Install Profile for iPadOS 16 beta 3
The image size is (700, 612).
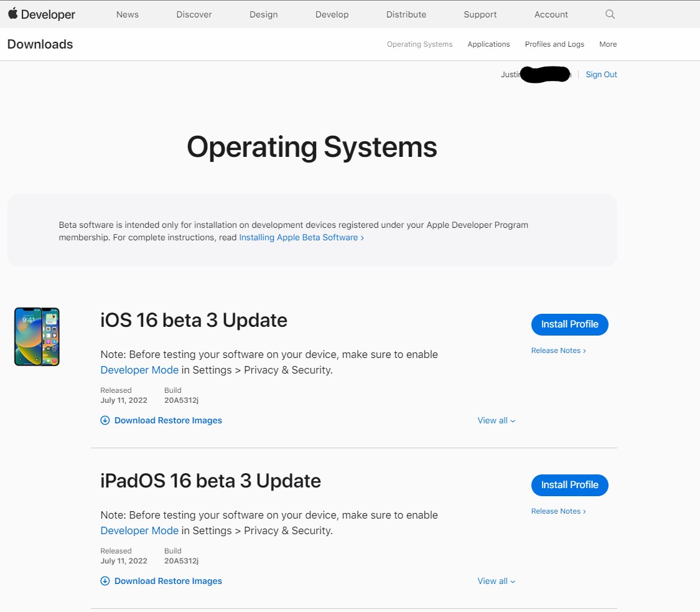(569, 485)
